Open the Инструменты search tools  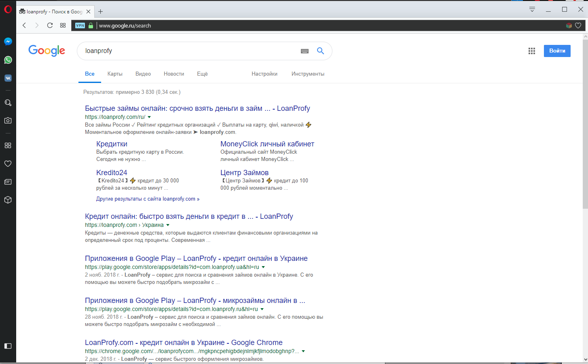[308, 74]
